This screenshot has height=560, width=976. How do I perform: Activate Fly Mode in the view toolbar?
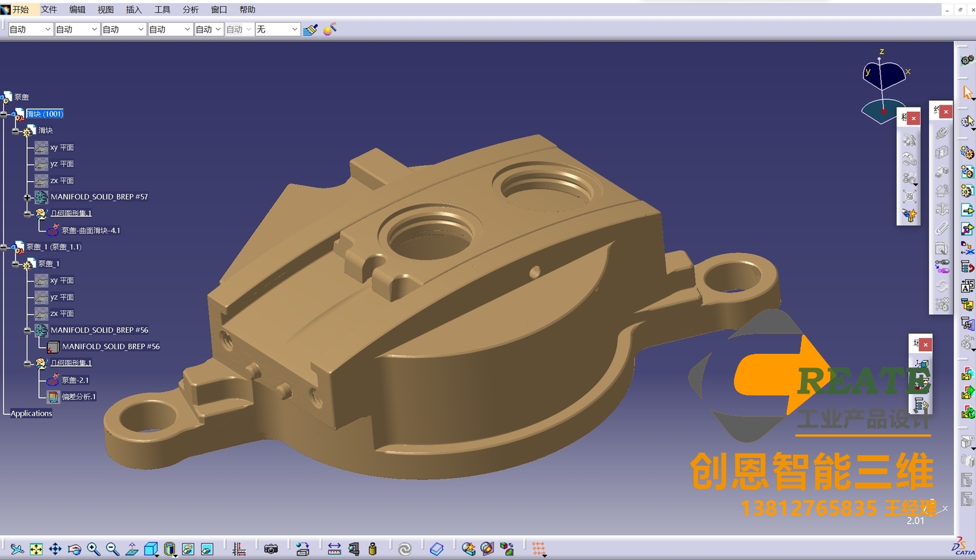coord(17,549)
